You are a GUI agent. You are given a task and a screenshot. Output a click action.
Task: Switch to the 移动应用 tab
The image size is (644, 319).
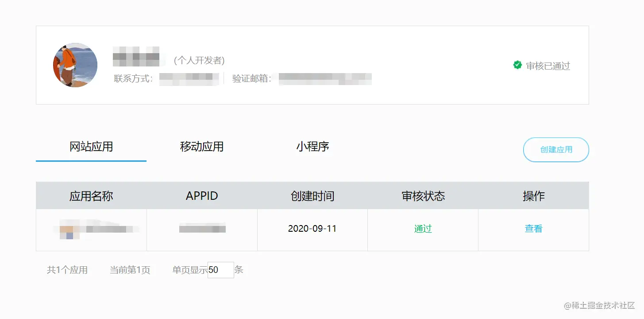coord(201,147)
